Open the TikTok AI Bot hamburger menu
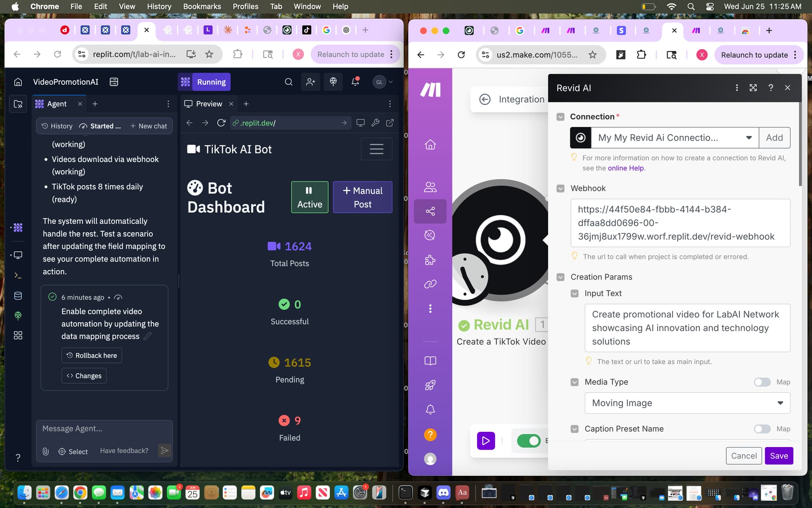The height and width of the screenshot is (508, 812). click(376, 149)
